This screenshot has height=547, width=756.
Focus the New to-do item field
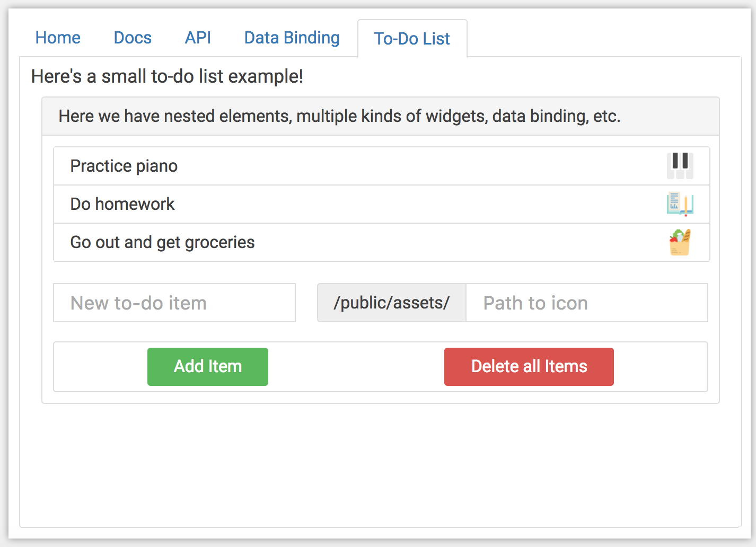(174, 303)
